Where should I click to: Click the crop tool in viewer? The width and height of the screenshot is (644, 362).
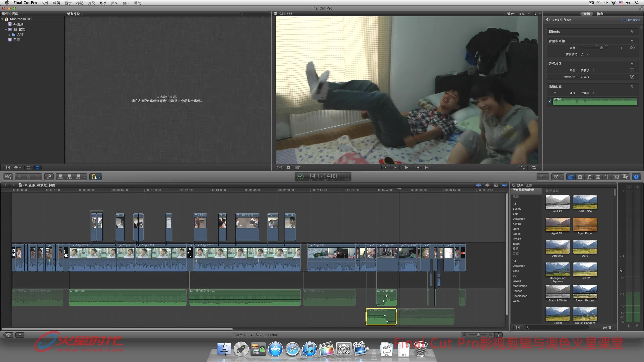tap(289, 167)
